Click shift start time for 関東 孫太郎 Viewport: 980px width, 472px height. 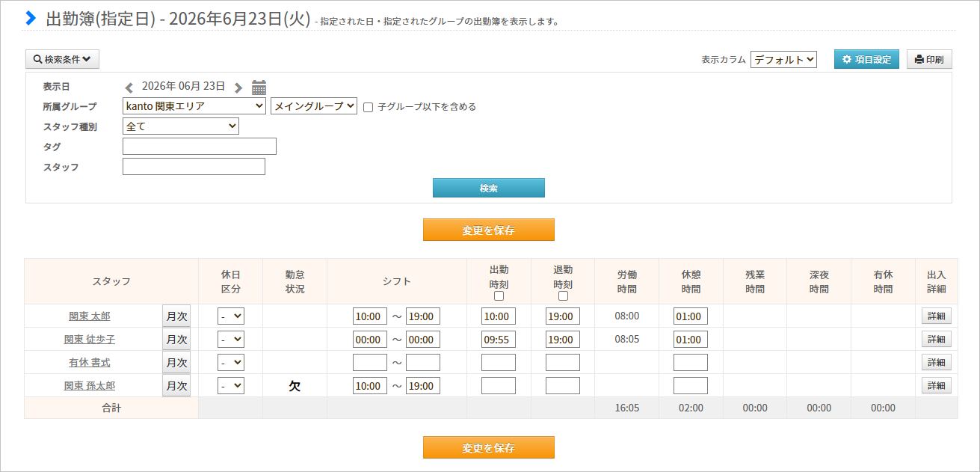(x=370, y=386)
